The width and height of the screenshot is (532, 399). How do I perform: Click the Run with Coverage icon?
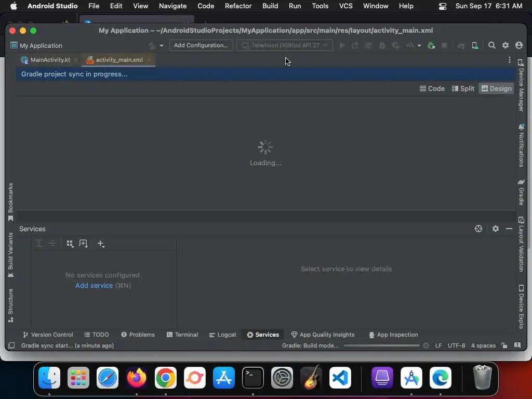click(395, 46)
